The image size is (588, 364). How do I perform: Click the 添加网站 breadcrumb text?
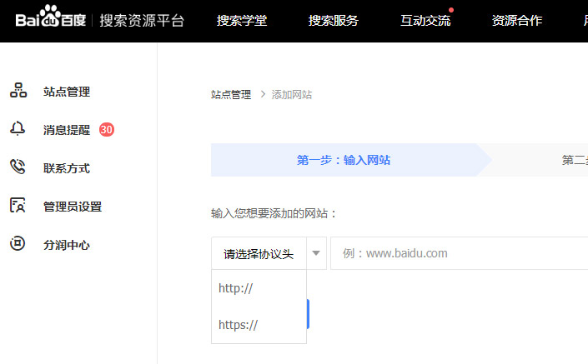point(292,95)
